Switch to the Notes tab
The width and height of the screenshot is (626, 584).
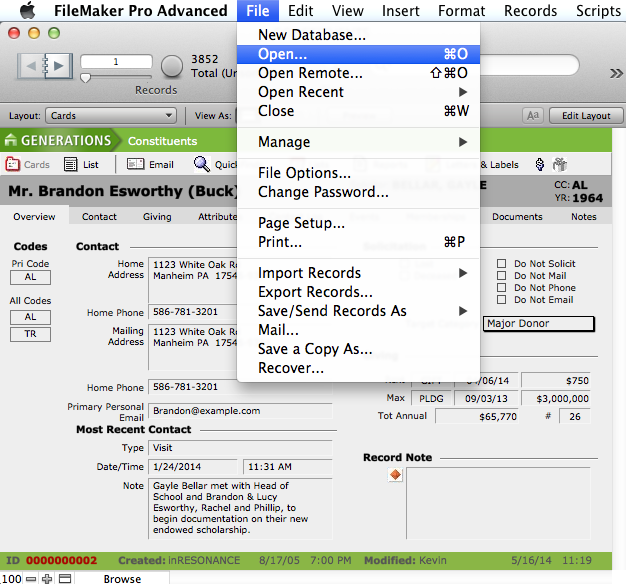[x=584, y=216]
